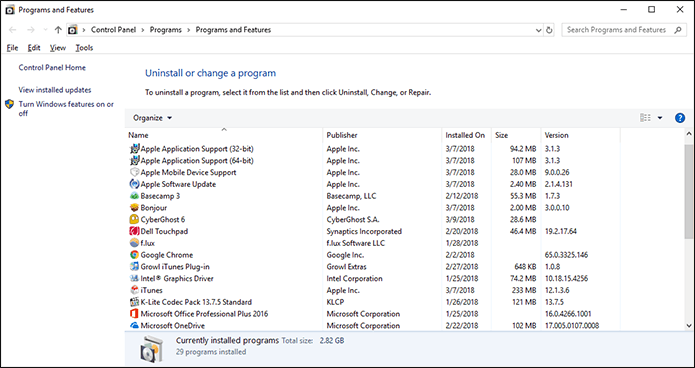Click the refresh button in address bar
The width and height of the screenshot is (695, 368).
549,30
